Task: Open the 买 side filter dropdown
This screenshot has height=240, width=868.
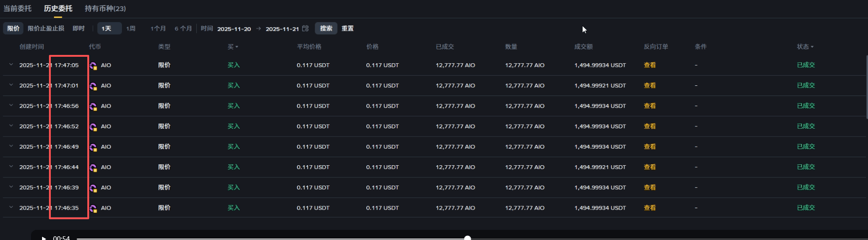Action: pos(233,47)
